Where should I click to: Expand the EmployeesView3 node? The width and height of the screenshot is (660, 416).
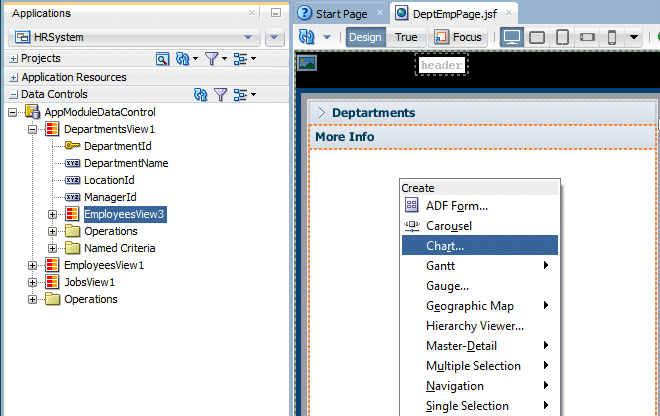pos(52,214)
